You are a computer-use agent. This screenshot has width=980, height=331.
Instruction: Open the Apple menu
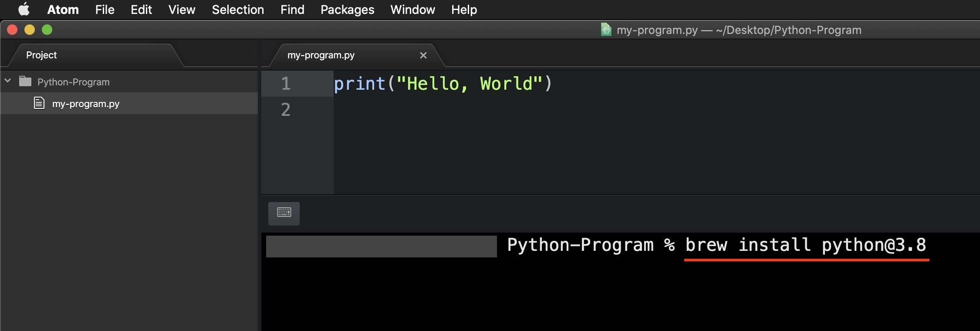click(x=24, y=9)
